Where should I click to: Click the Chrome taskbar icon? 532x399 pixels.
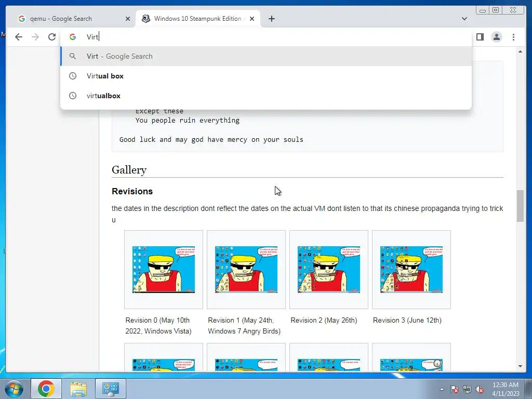point(46,389)
